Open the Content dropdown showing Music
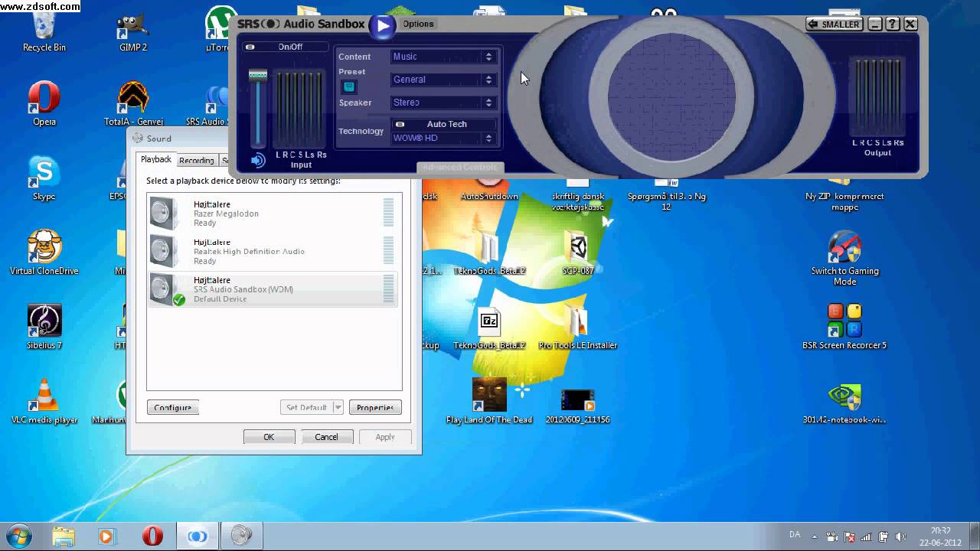980x551 pixels. (443, 57)
